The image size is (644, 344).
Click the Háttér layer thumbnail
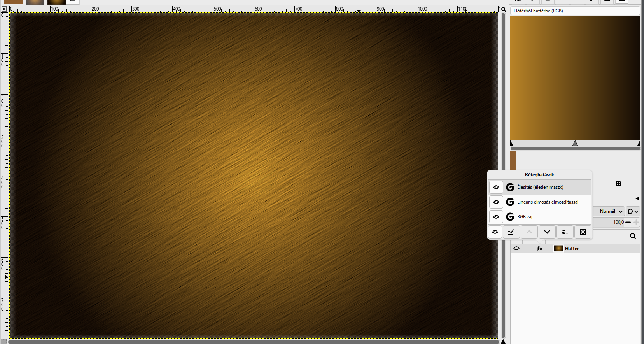pyautogui.click(x=559, y=248)
